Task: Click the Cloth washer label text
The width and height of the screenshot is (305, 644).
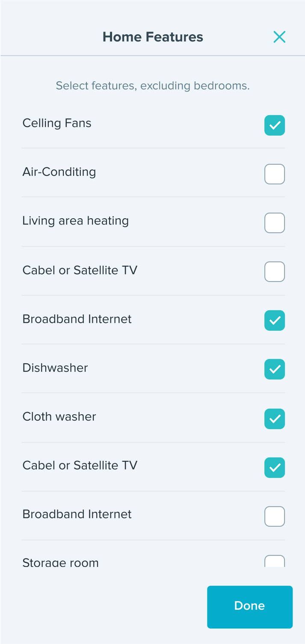Action: point(59,417)
